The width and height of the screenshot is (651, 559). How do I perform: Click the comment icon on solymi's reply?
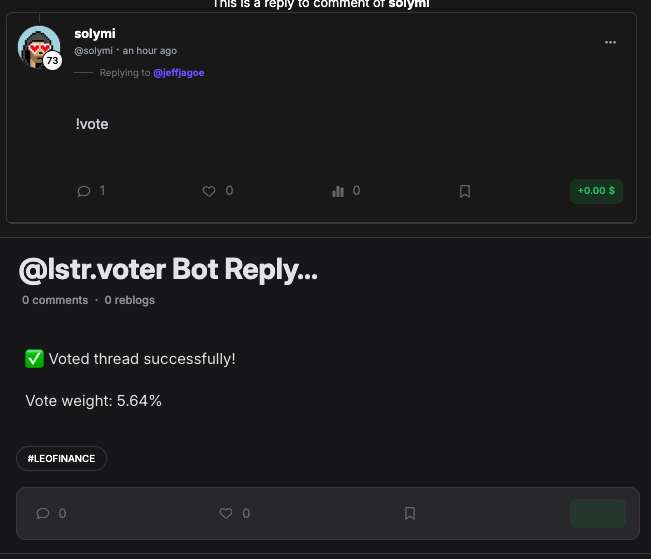coord(84,191)
